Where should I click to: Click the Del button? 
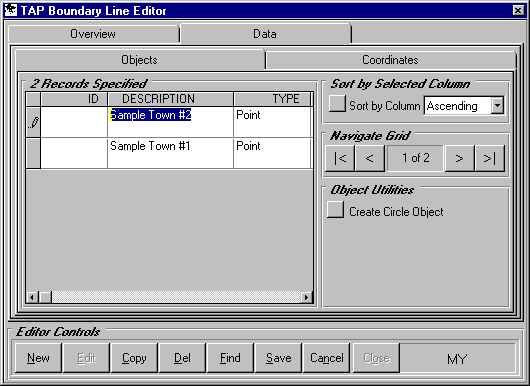pyautogui.click(x=182, y=358)
